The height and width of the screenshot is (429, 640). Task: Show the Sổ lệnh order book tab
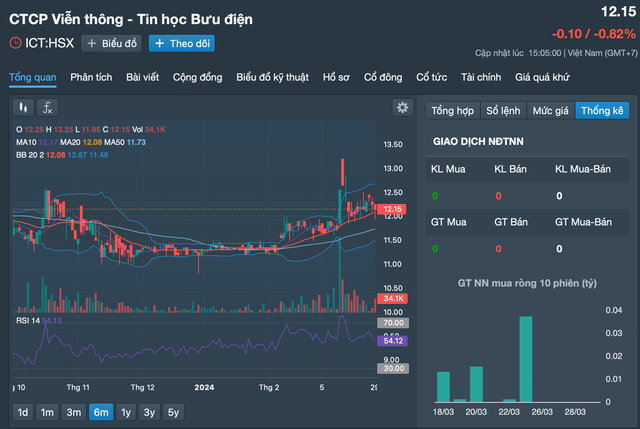503,110
